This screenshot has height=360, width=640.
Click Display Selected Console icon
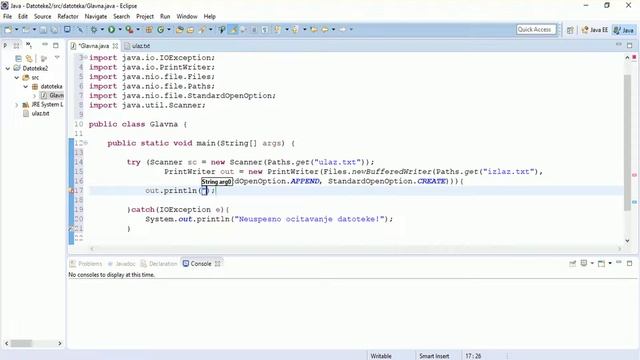(x=584, y=263)
